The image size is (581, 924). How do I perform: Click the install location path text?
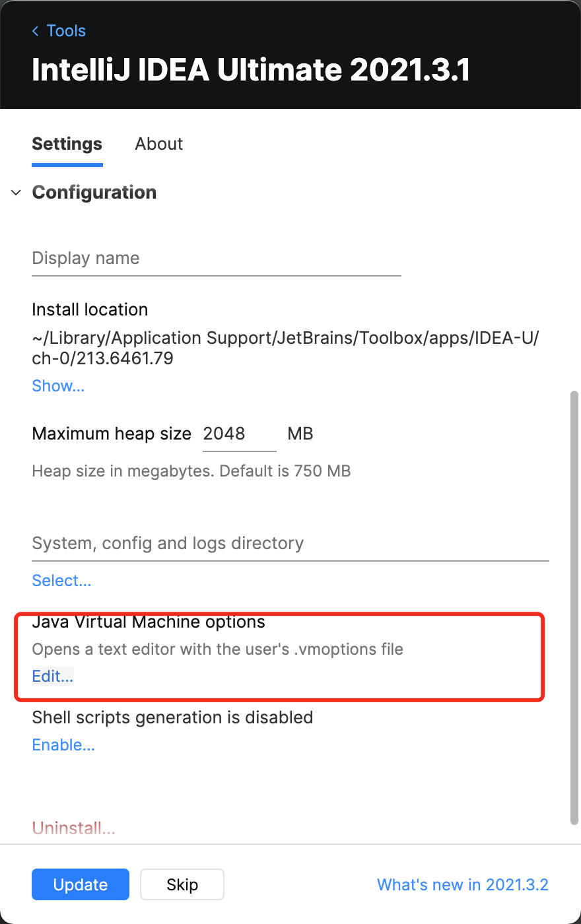(x=285, y=348)
